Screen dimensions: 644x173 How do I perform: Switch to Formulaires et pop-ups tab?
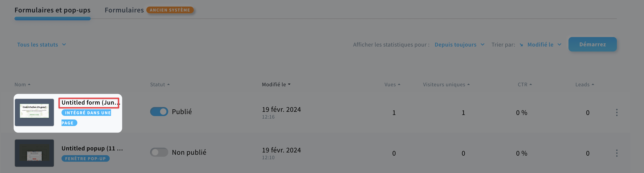(x=52, y=10)
